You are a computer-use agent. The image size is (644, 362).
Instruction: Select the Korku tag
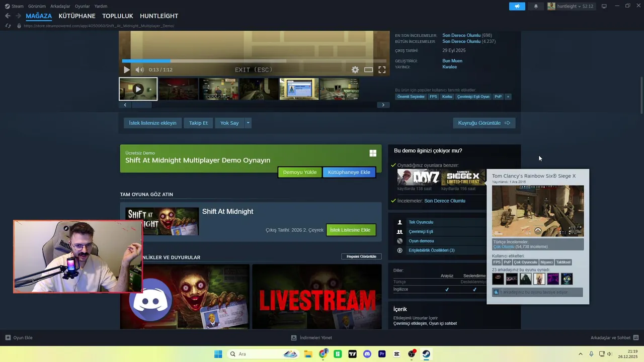pyautogui.click(x=447, y=97)
